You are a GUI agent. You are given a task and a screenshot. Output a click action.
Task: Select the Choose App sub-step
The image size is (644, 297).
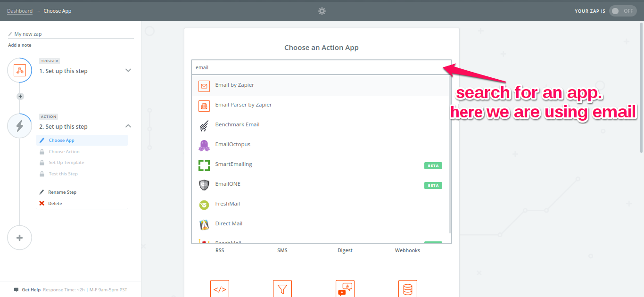pos(82,140)
